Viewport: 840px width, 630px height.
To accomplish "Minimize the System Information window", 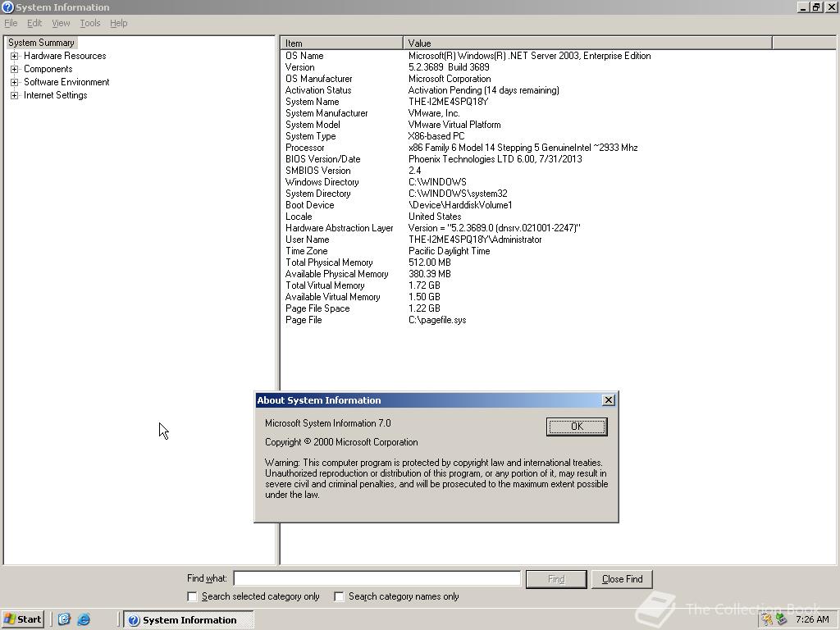I will coord(802,7).
